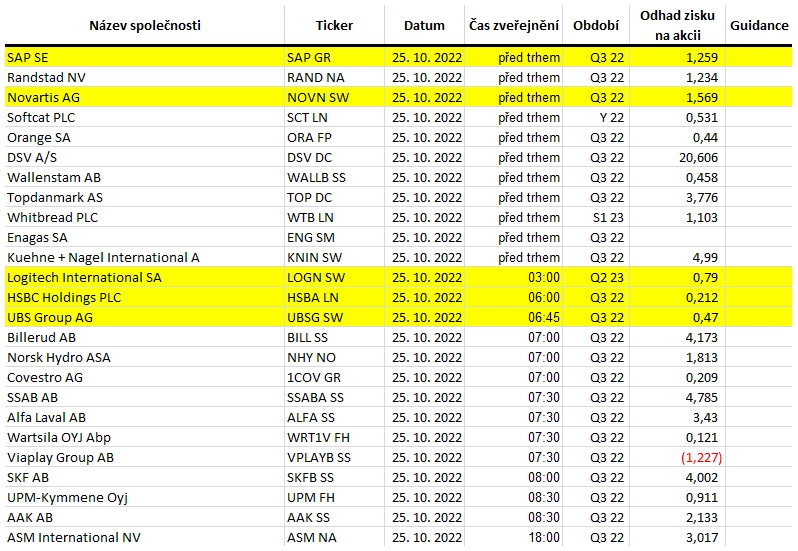Select the 'Norsk Hydro ASA' cell
The image size is (798, 551).
(x=145, y=358)
